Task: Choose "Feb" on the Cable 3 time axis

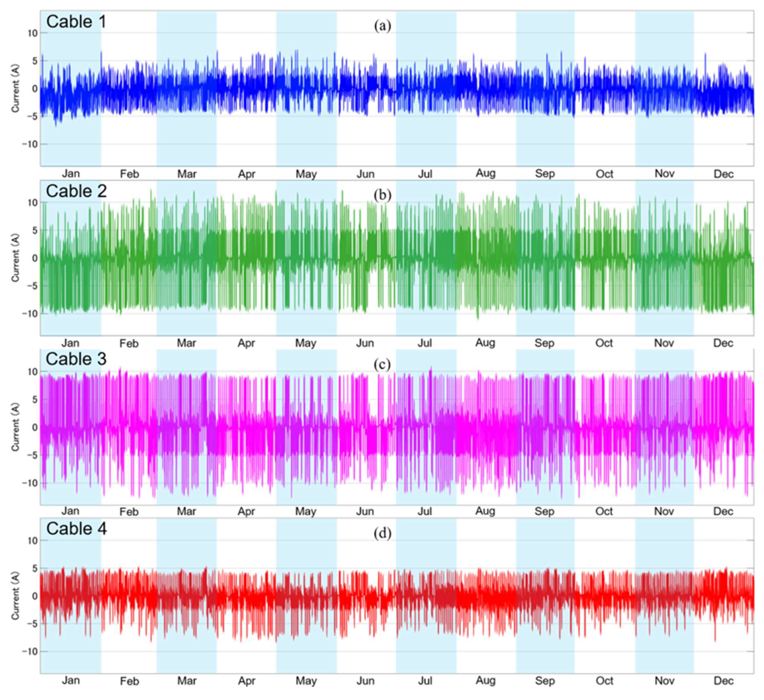Action: [x=129, y=512]
